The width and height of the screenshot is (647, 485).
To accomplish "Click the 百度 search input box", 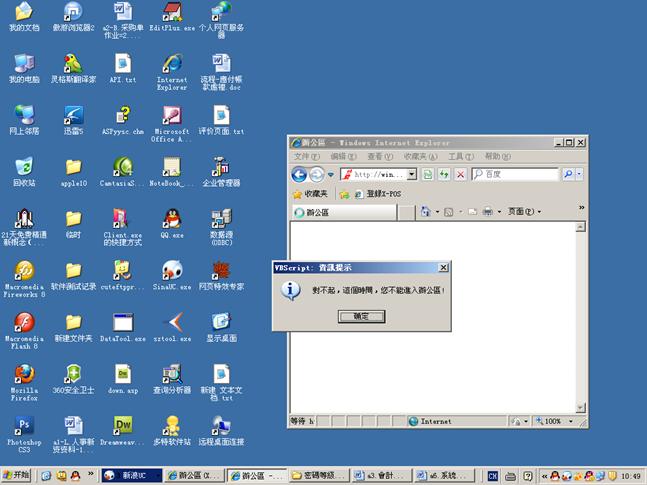I will (x=520, y=174).
